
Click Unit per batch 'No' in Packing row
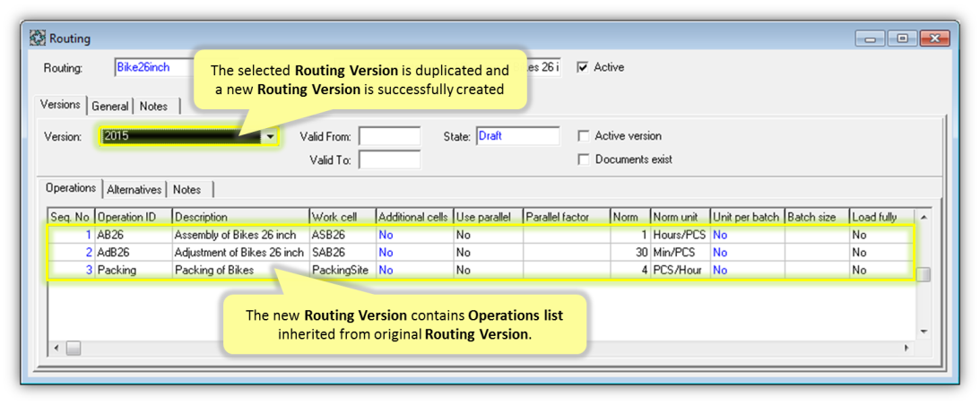coord(747,270)
